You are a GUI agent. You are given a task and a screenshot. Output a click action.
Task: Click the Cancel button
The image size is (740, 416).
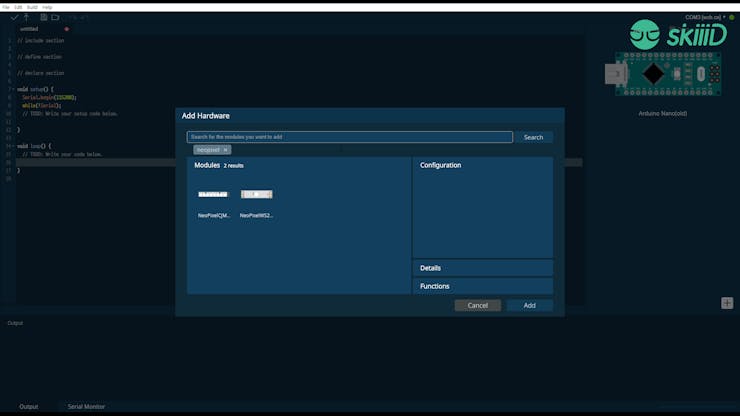[x=478, y=306]
